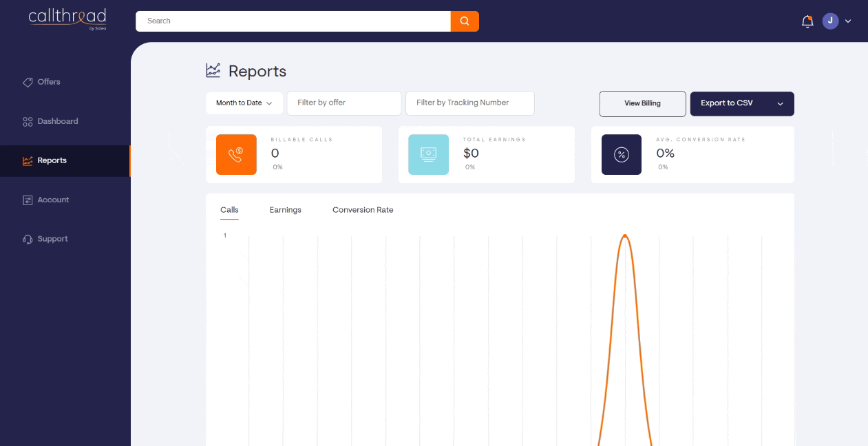Open the notifications bell
The width and height of the screenshot is (868, 446).
807,21
